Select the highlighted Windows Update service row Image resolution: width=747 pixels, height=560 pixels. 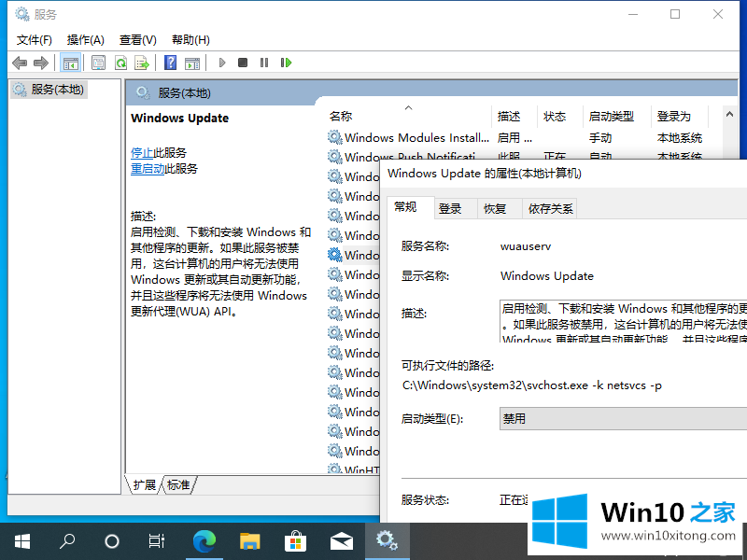tap(353, 255)
